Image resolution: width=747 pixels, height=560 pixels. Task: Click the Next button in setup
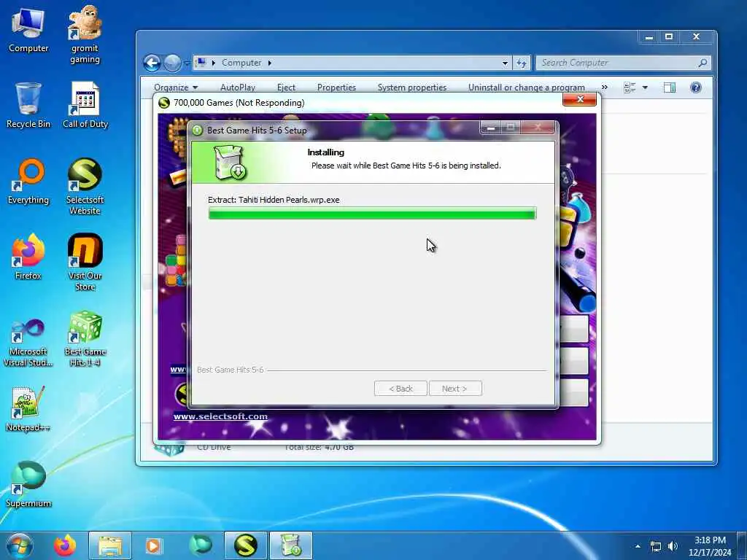point(455,389)
